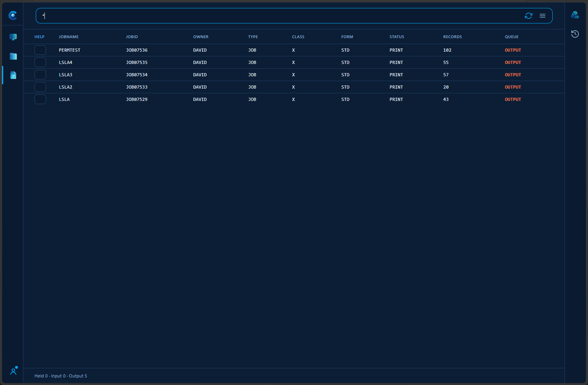Image resolution: width=588 pixels, height=385 pixels.
Task: Click the QUEUE column header
Action: coord(512,37)
